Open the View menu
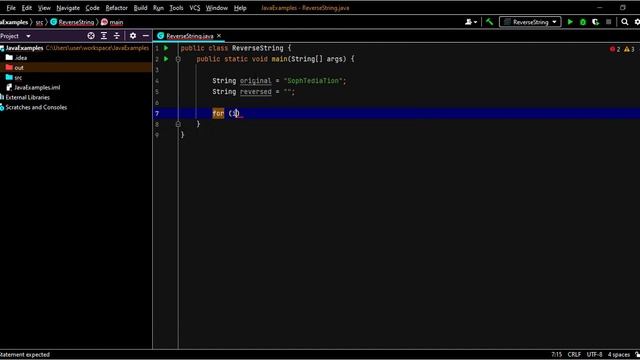640x360 pixels. [44, 8]
